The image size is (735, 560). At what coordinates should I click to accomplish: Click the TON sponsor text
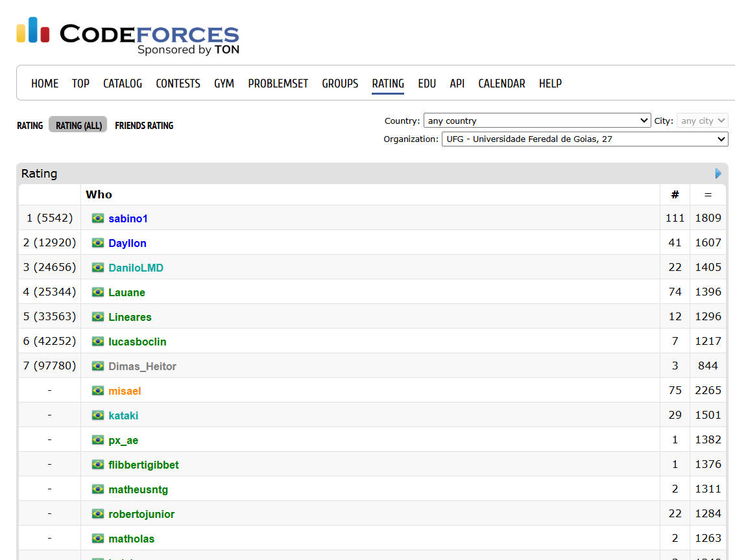pyautogui.click(x=227, y=50)
